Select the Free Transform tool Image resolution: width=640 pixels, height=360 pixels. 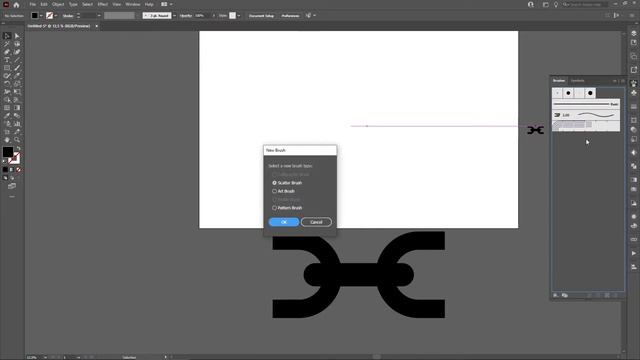point(17,92)
